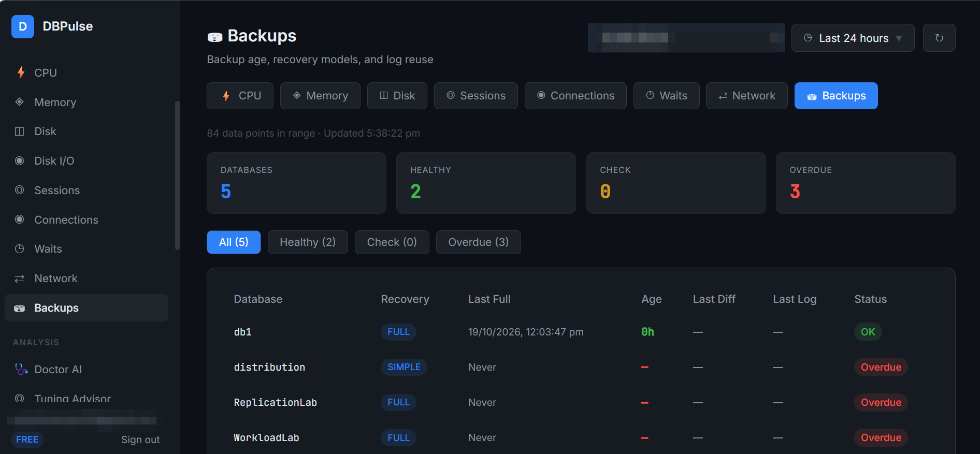Image resolution: width=980 pixels, height=454 pixels.
Task: Click the arrows icon on Network tab
Action: point(723,96)
